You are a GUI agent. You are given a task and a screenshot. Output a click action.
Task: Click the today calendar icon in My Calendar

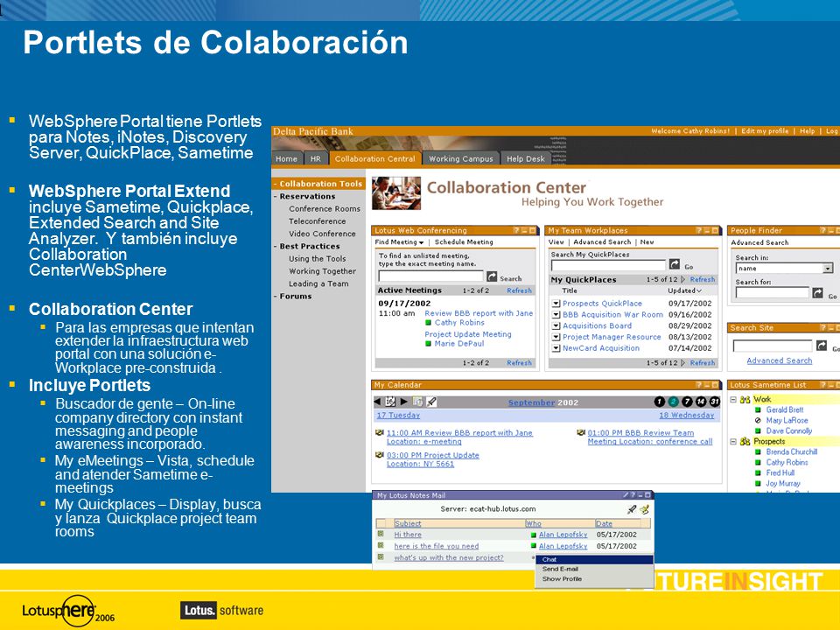click(390, 402)
